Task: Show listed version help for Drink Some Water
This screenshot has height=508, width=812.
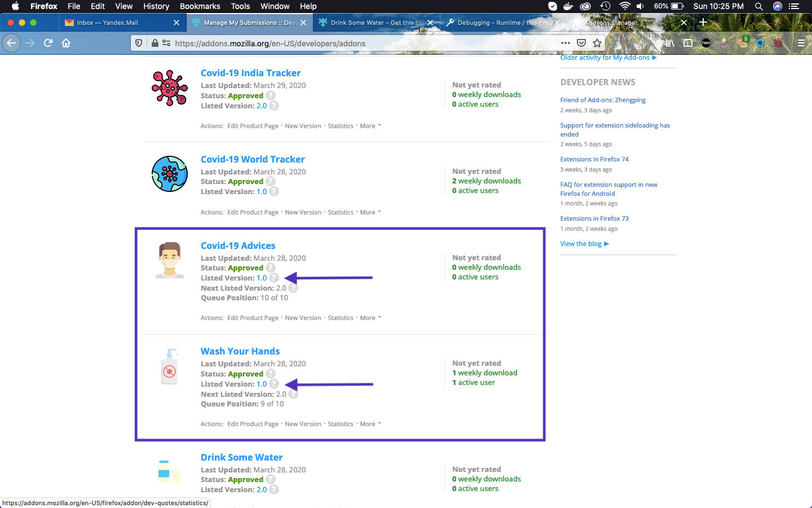Action: 274,489
